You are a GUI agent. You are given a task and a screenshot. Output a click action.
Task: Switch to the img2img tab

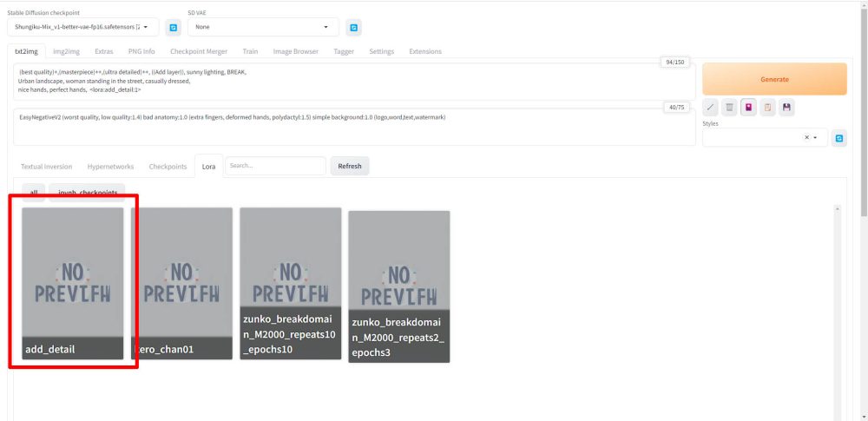[66, 51]
